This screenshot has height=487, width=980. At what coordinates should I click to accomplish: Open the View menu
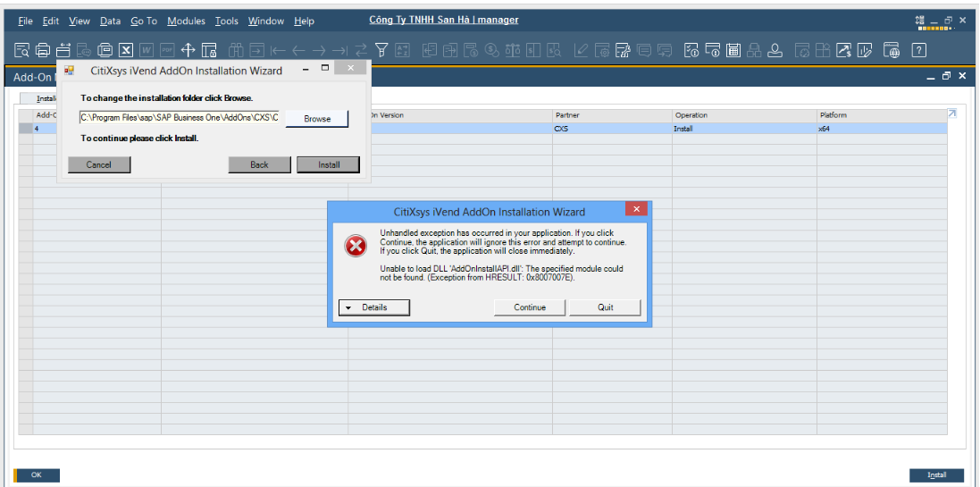(80, 21)
